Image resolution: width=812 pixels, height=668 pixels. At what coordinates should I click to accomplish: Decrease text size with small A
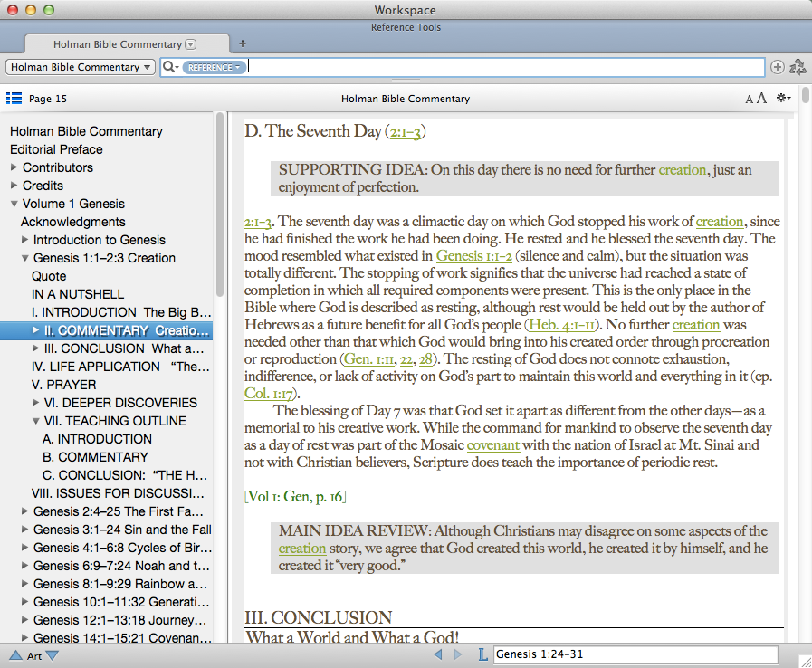click(749, 100)
